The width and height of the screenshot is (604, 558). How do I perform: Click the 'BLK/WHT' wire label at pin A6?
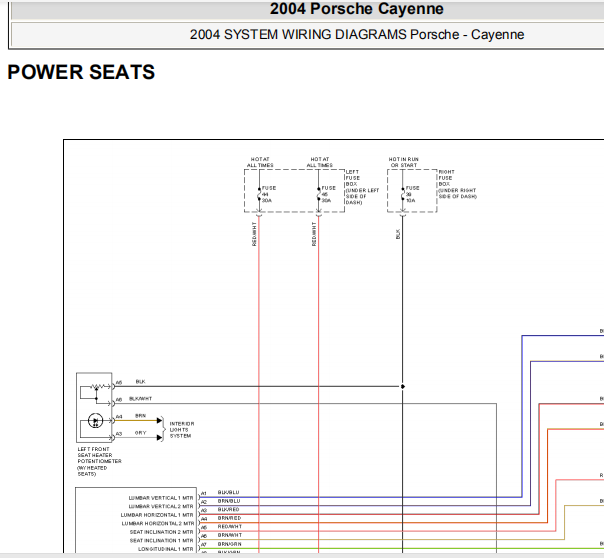pos(141,399)
